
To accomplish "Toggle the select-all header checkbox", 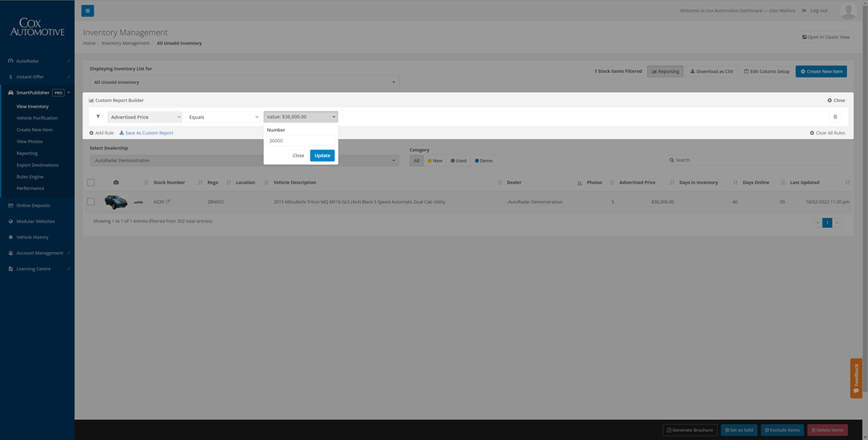I will coord(90,182).
